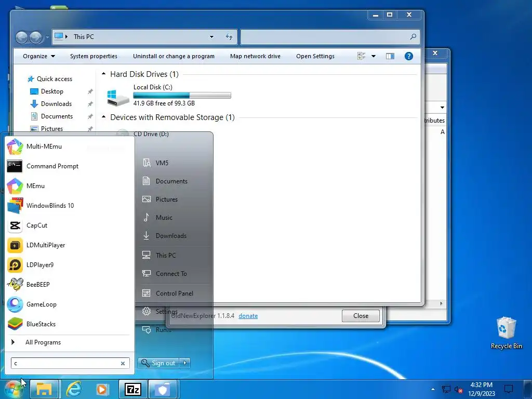The width and height of the screenshot is (532, 399).
Task: Click the Windows Start orb
Action: click(x=13, y=389)
